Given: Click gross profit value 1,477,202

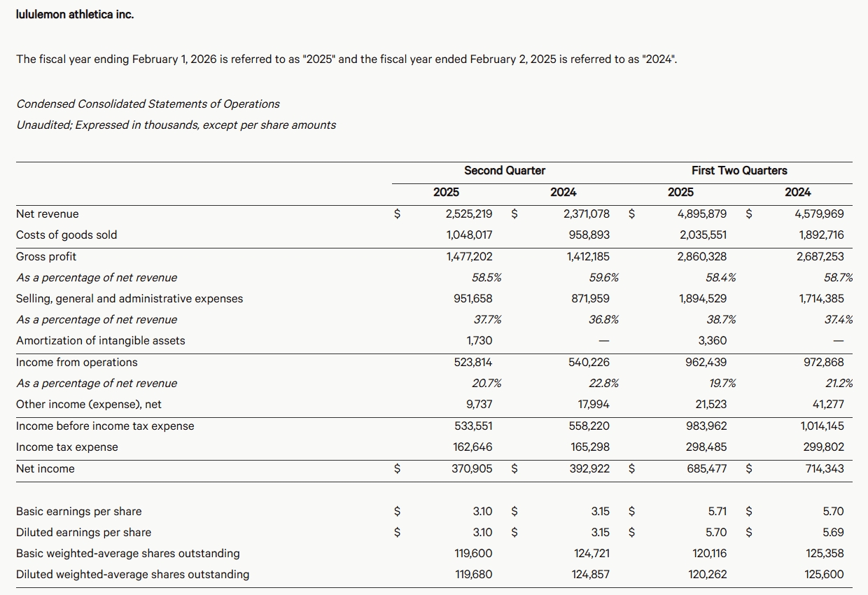Looking at the screenshot, I should click(x=469, y=257).
